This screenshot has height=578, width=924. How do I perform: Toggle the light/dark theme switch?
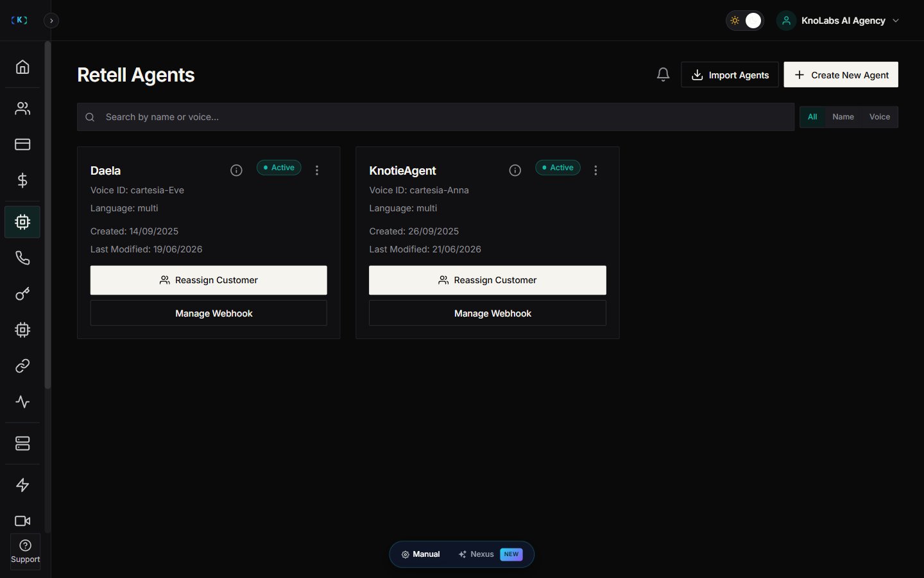[744, 21]
